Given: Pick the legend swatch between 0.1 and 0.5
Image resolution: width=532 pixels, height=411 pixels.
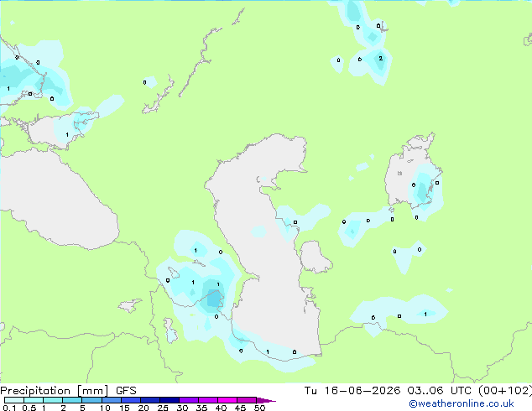Looking at the screenshot, I should coord(14,400).
